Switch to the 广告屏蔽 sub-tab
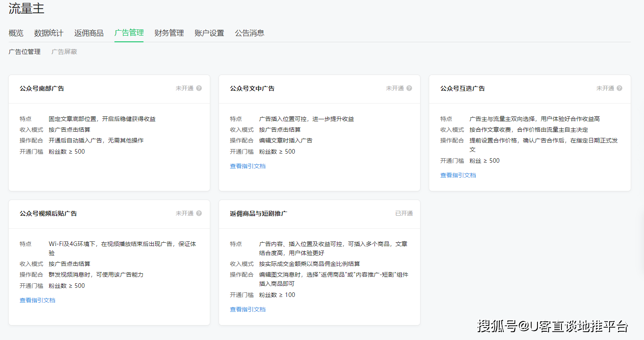The width and height of the screenshot is (644, 340). [x=64, y=52]
